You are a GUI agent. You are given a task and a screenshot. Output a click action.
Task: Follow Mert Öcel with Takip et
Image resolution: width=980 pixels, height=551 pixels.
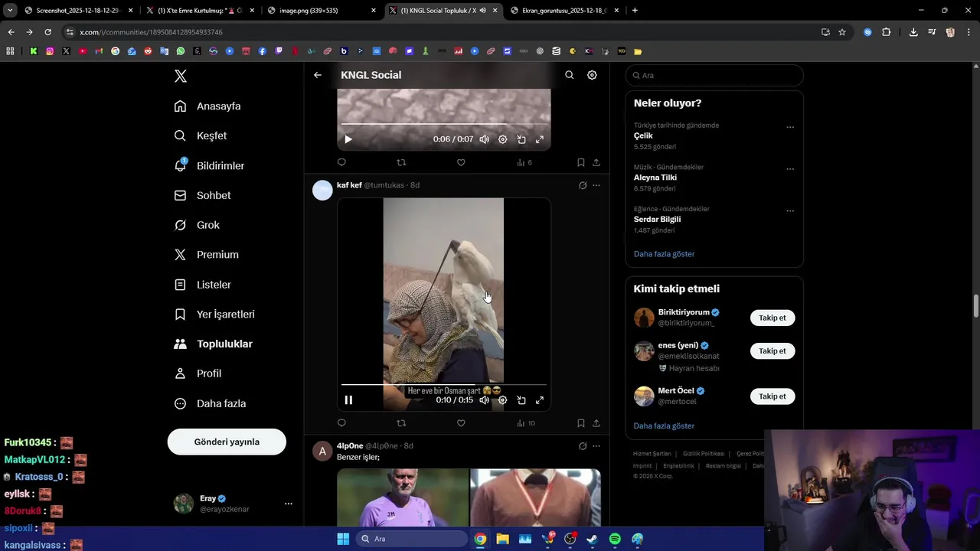[773, 396]
